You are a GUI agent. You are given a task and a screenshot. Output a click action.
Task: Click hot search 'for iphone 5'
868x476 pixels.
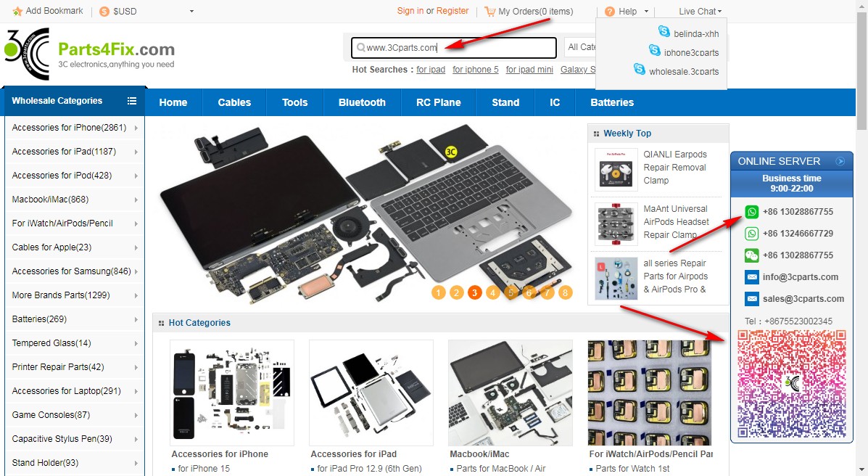[x=476, y=70]
